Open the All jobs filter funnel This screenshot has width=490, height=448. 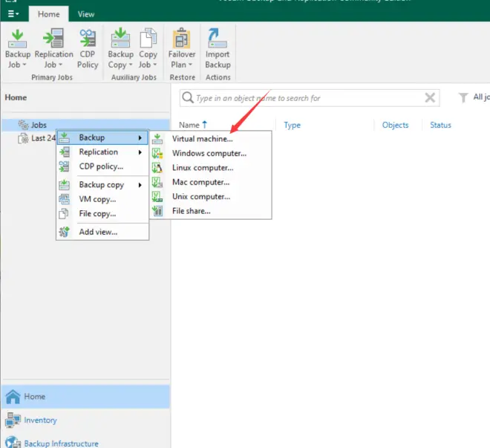point(463,97)
